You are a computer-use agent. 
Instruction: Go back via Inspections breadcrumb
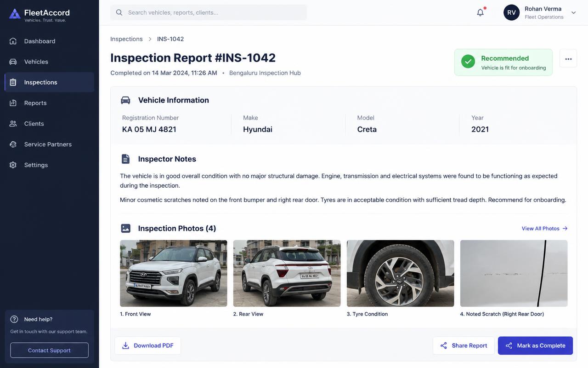[x=126, y=39]
